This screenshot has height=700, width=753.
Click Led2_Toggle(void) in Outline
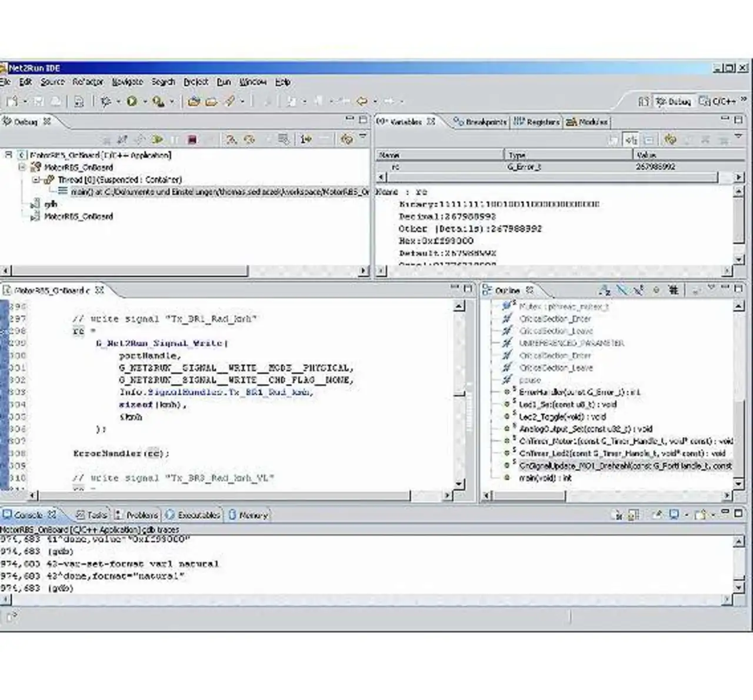point(562,416)
